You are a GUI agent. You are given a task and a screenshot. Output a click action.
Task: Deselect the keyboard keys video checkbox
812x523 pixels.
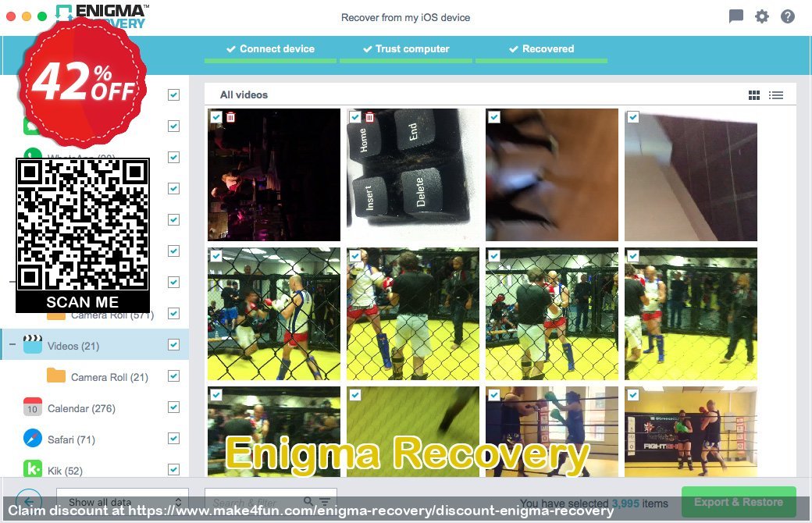click(x=354, y=117)
